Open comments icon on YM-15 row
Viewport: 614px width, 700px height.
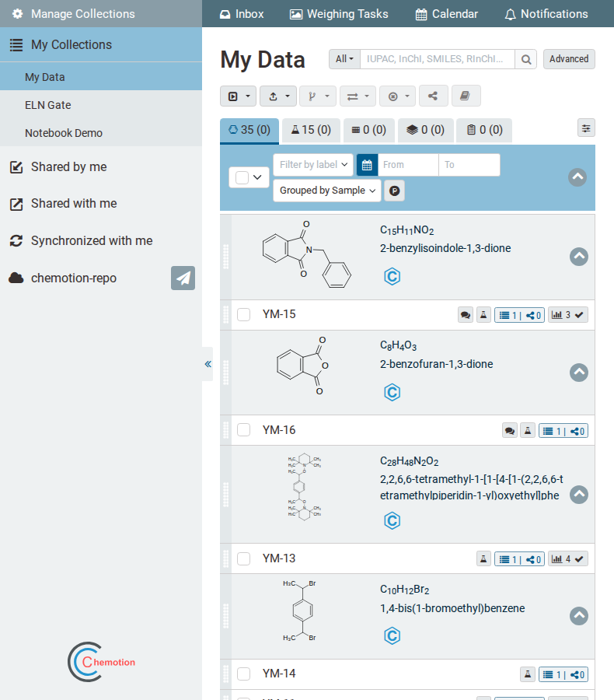[x=466, y=315]
